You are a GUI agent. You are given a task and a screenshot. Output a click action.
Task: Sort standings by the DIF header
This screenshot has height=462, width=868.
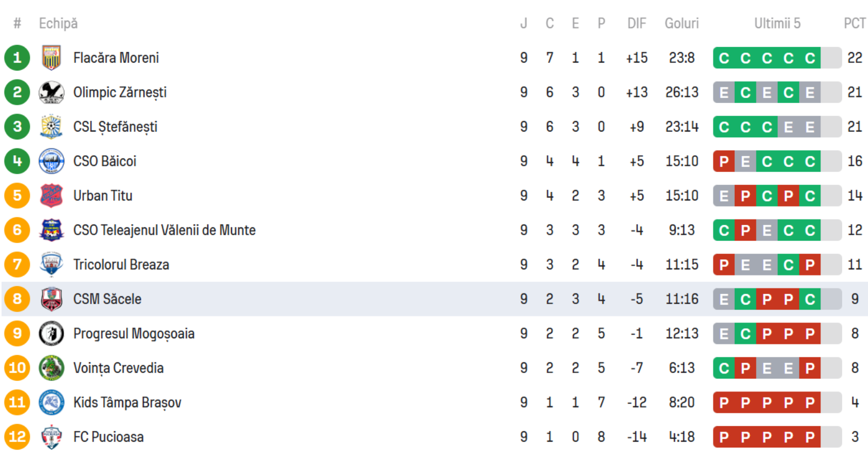pyautogui.click(x=636, y=24)
